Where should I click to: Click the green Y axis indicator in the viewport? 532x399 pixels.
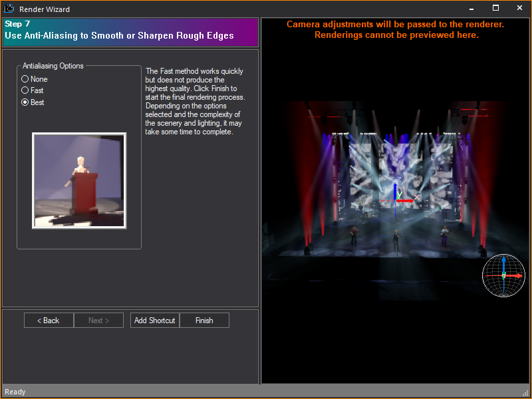pos(399,195)
